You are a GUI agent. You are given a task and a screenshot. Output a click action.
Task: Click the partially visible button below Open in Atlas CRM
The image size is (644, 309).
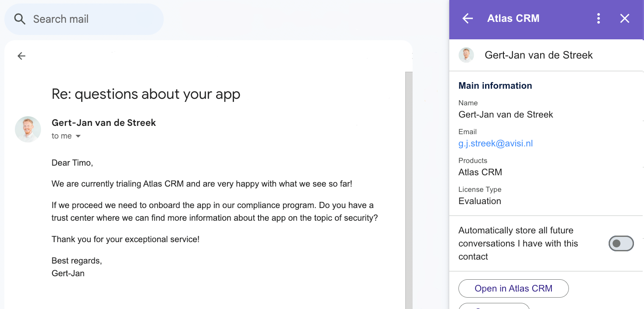[494, 306]
